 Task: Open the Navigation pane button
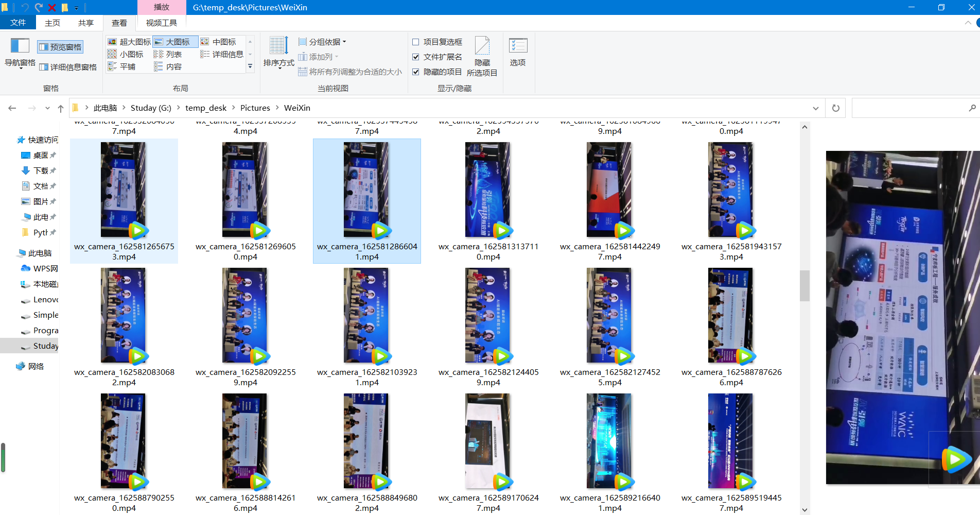(20, 53)
